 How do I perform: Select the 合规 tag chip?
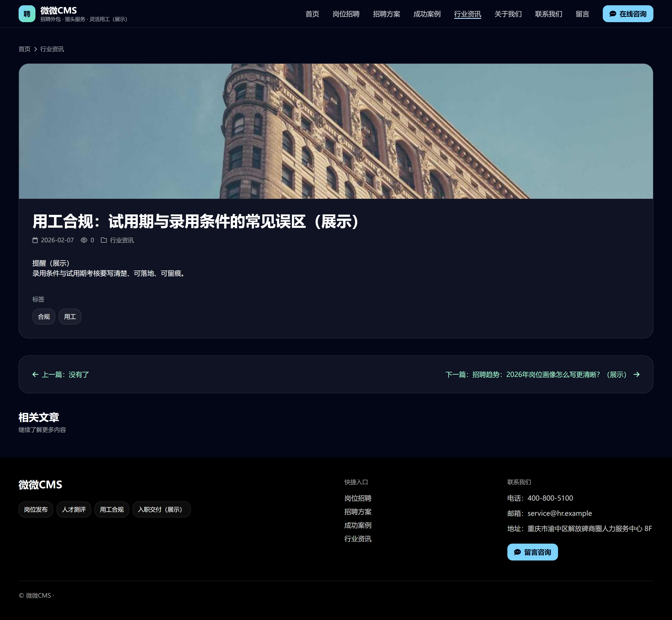pyautogui.click(x=44, y=317)
